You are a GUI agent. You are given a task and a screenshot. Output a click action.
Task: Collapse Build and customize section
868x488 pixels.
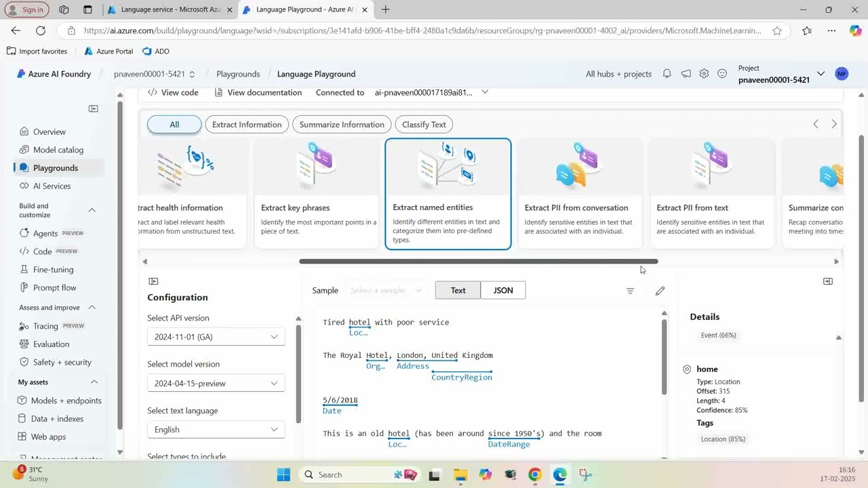click(x=92, y=210)
